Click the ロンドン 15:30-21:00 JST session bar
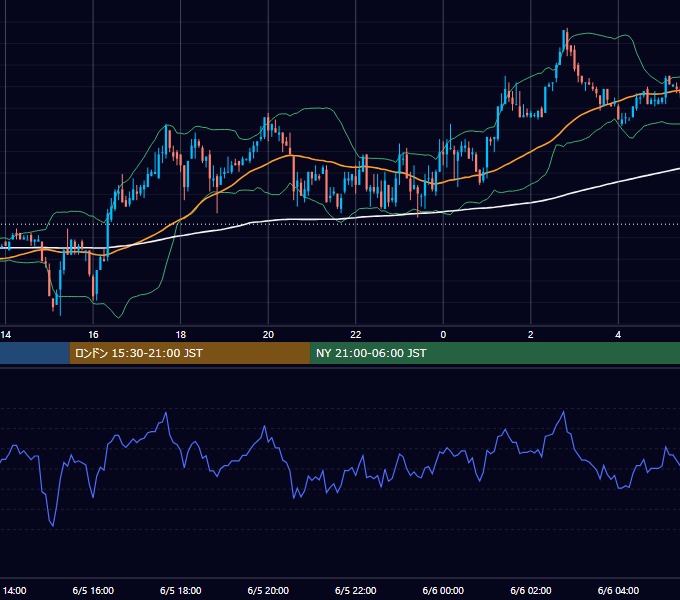Viewport: 680px width, 600px height. 190,353
